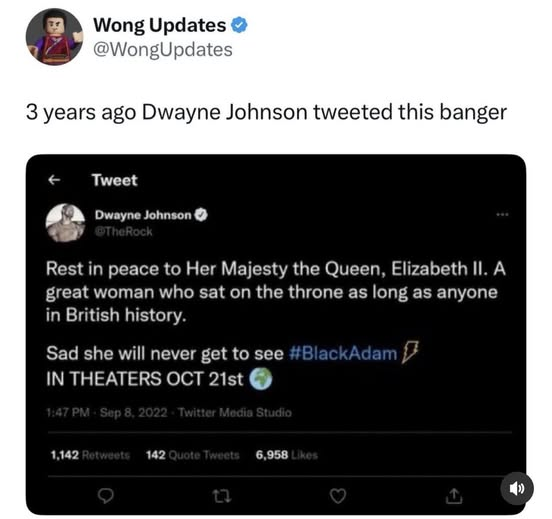552x519 pixels.
Task: Open the three-dot more options menu
Action: pos(503,214)
